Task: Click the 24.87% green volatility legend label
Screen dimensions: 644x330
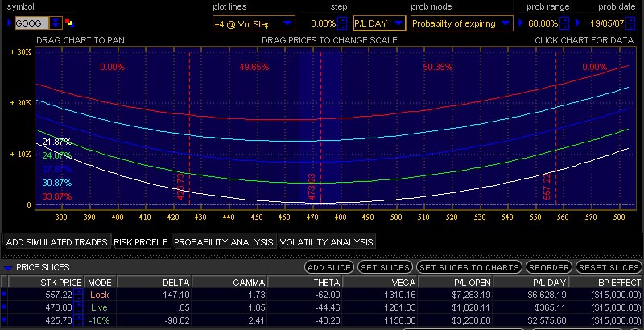Action: [56, 155]
